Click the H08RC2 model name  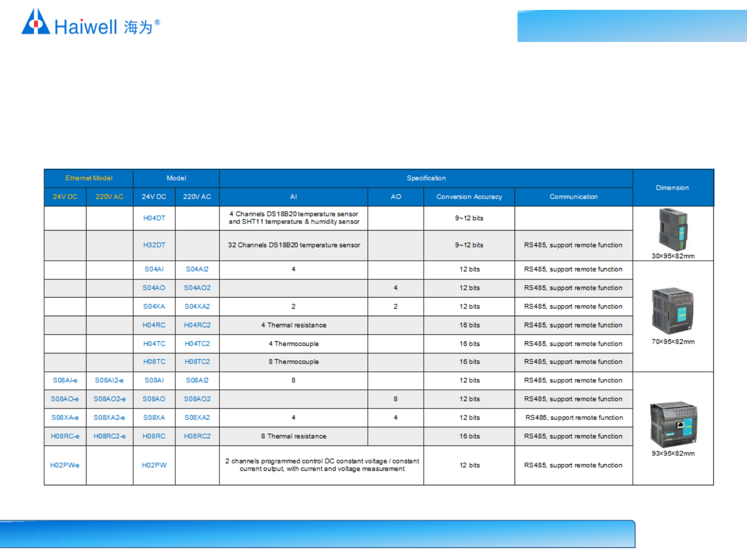197,437
